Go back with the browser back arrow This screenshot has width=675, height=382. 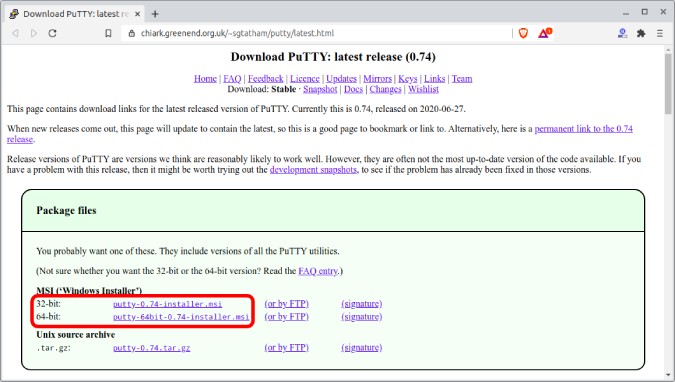click(15, 33)
